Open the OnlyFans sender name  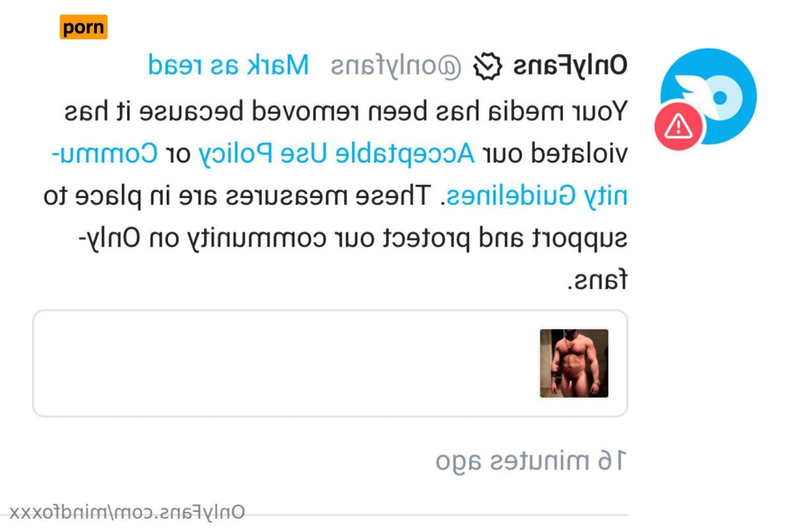(x=570, y=66)
